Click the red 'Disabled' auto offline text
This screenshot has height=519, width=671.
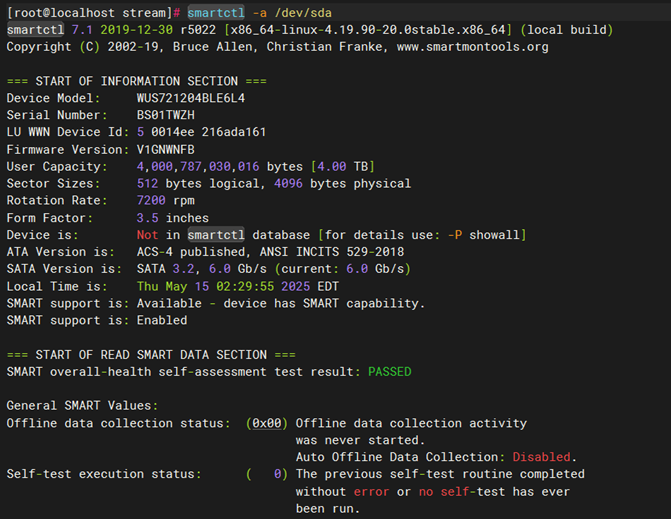pyautogui.click(x=541, y=457)
